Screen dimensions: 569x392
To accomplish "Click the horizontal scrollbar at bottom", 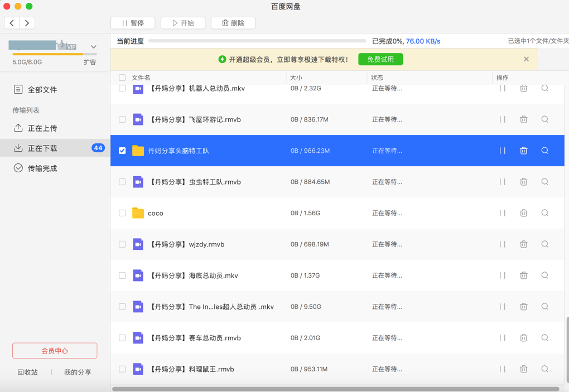I will pyautogui.click(x=336, y=389).
